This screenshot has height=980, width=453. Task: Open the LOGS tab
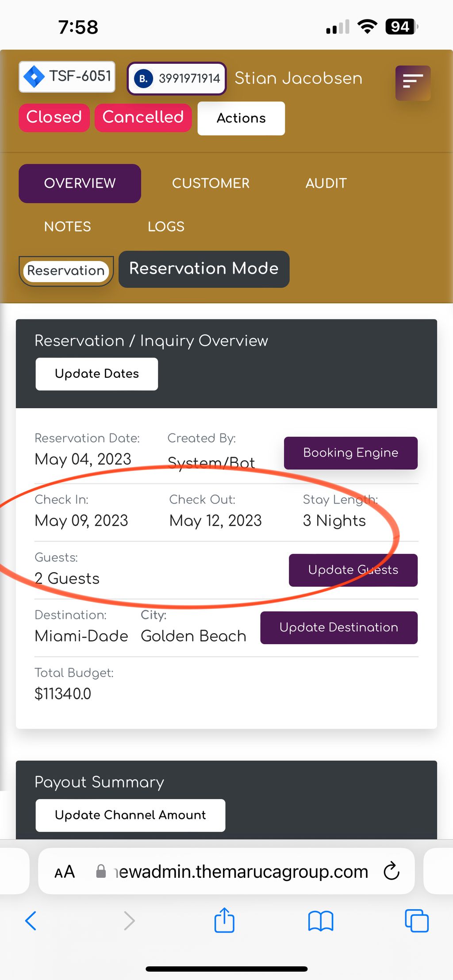[x=166, y=227]
